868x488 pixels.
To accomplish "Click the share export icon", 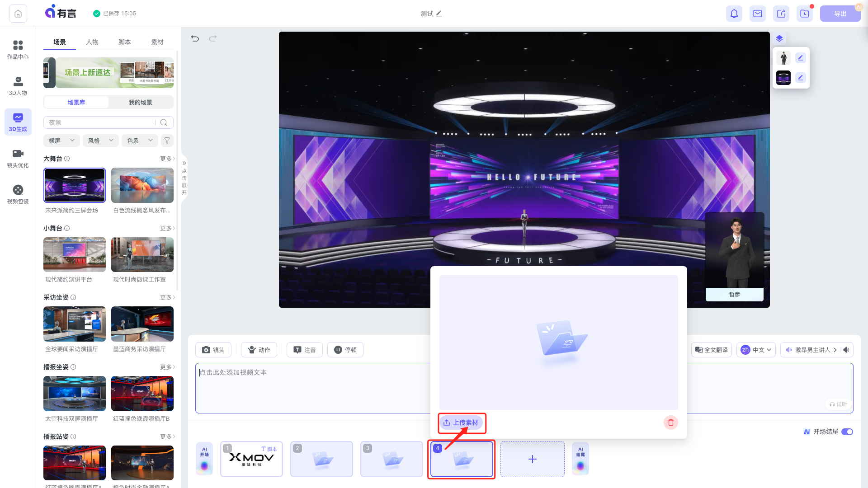I will pyautogui.click(x=781, y=14).
